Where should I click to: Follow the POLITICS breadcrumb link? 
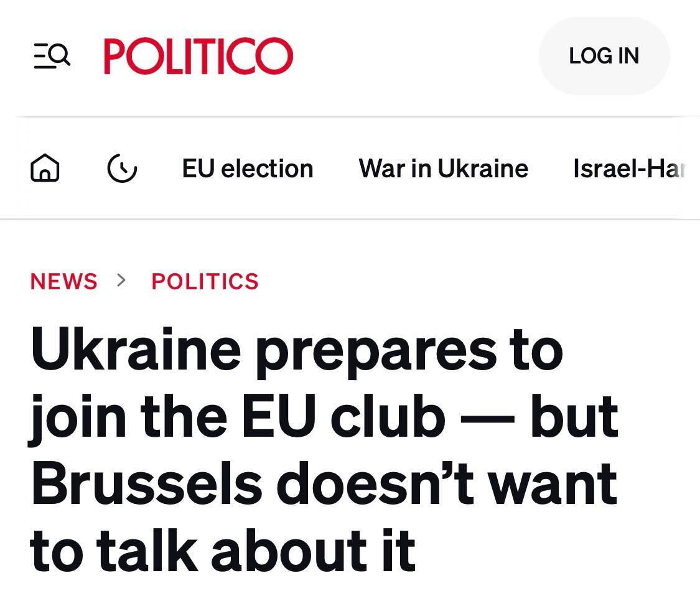205,281
